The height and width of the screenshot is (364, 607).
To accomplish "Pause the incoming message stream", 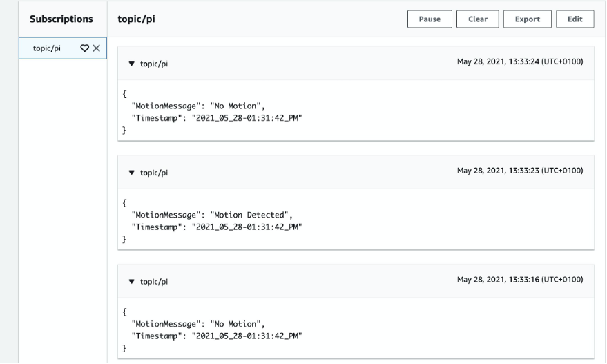I will coord(430,19).
